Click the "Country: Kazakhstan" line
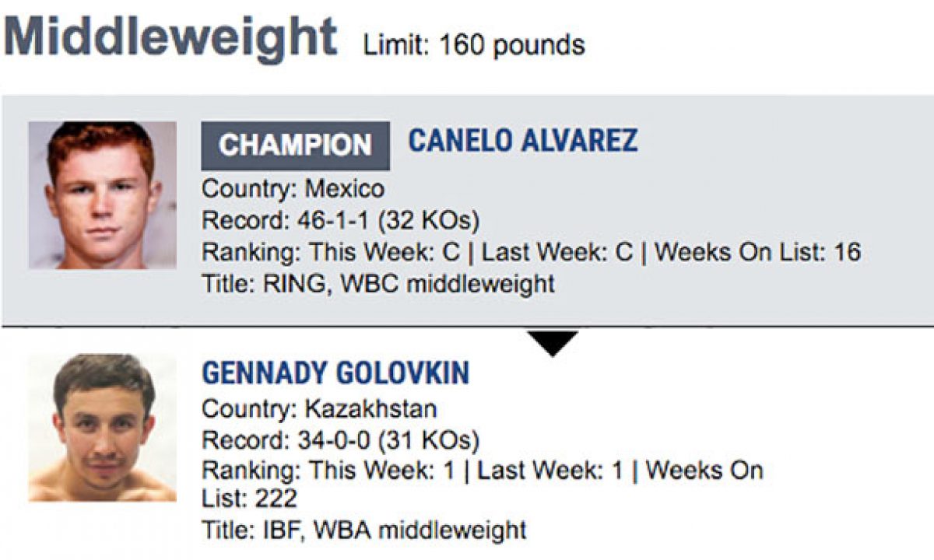Screen dimensions: 934x560 pyautogui.click(x=319, y=409)
